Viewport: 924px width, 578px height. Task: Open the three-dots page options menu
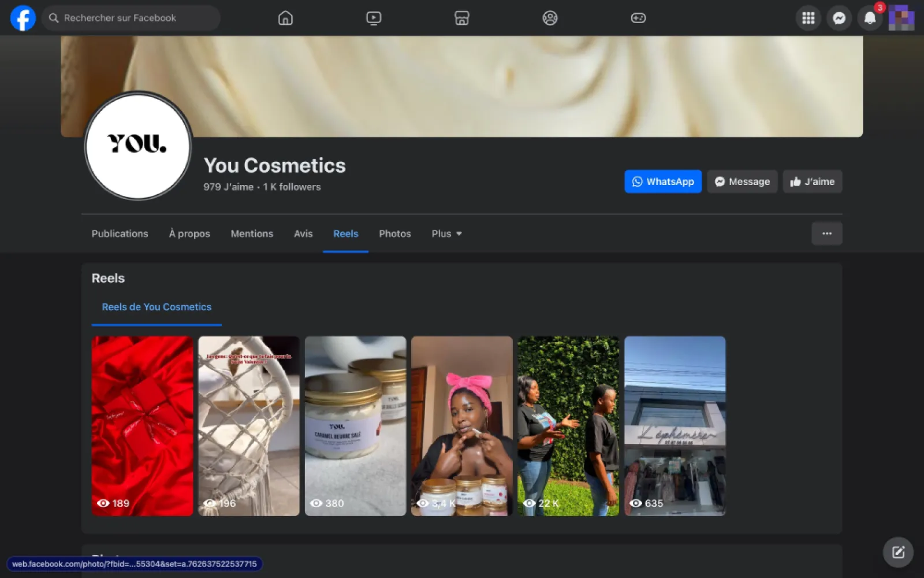click(826, 234)
